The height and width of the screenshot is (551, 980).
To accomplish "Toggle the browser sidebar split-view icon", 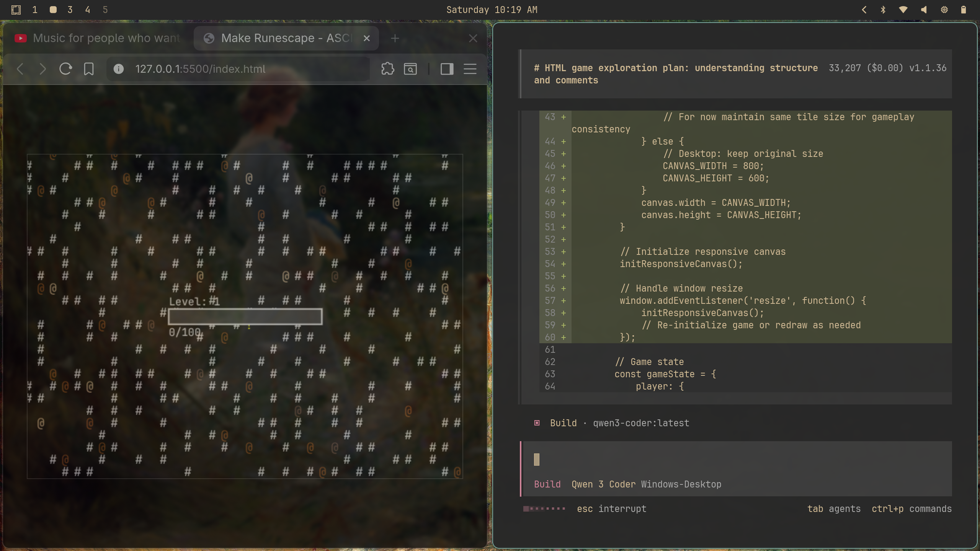I will pyautogui.click(x=446, y=69).
